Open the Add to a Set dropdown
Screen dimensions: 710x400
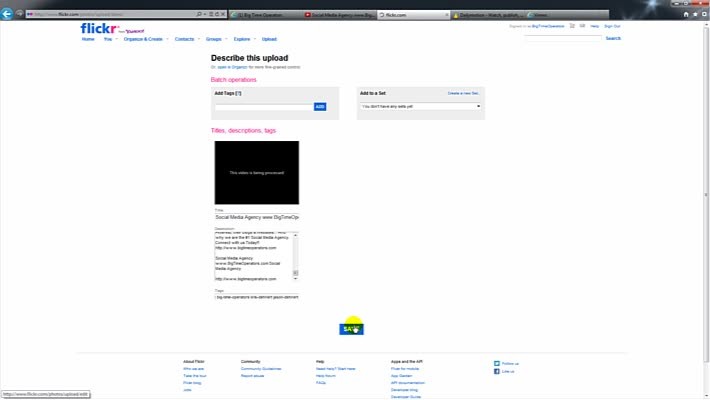click(421, 106)
